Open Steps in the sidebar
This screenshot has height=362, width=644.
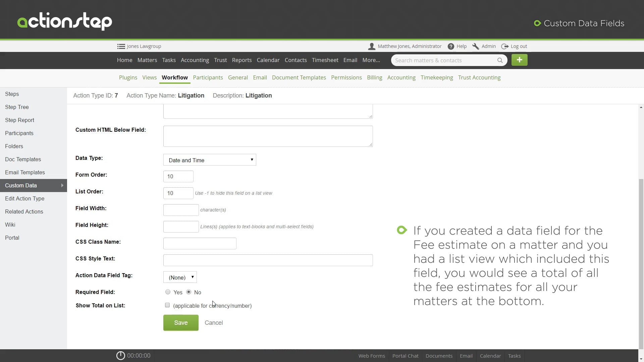pos(34,94)
